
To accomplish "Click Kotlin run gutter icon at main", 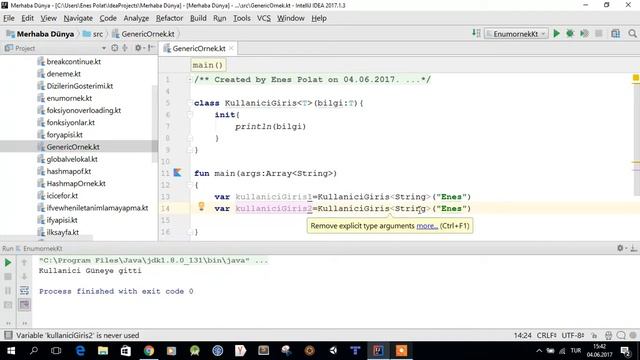I will (x=177, y=173).
